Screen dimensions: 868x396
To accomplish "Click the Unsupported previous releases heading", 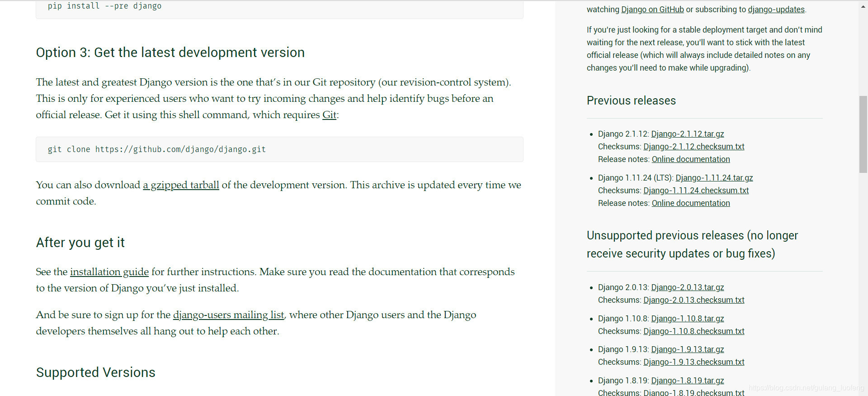I will coord(692,244).
